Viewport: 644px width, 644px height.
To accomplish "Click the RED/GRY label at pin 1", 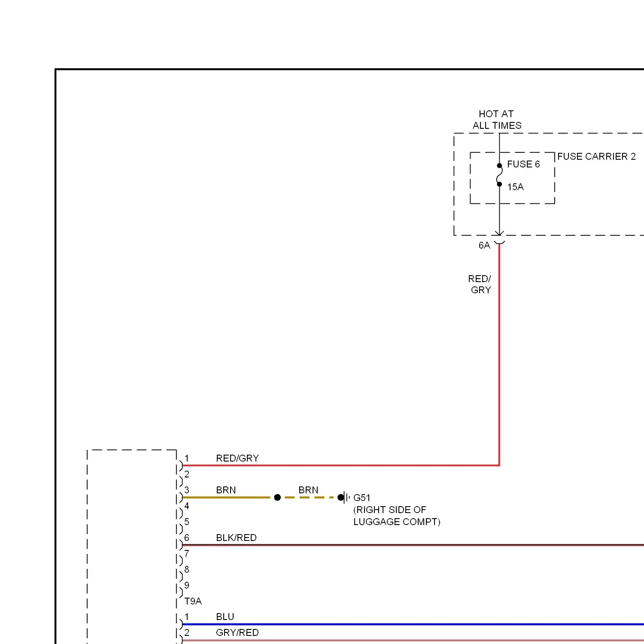I will click(237, 459).
